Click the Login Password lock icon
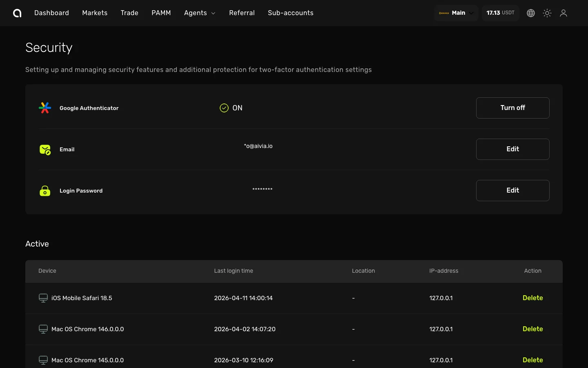588x368 pixels. (x=45, y=191)
